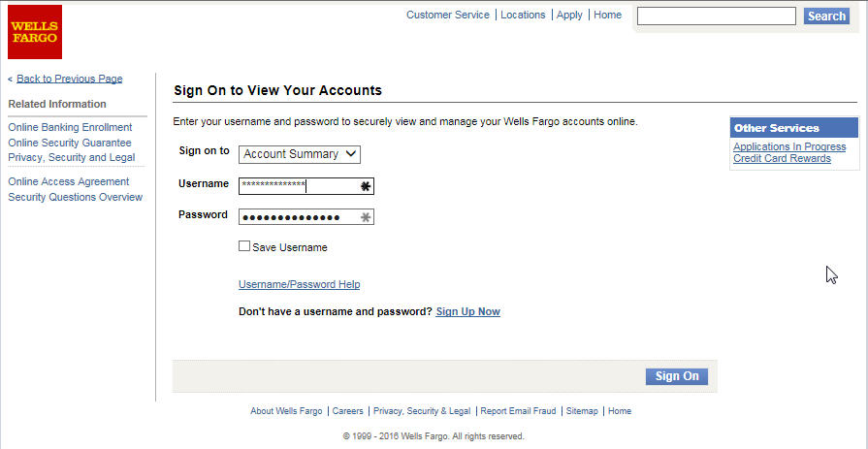Open the Account Summary dropdown
868x449 pixels.
[300, 154]
